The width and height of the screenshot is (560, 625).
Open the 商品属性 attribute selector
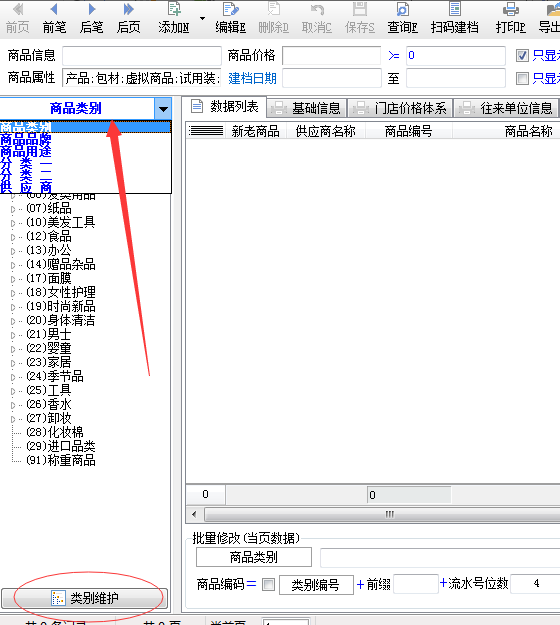tap(142, 78)
